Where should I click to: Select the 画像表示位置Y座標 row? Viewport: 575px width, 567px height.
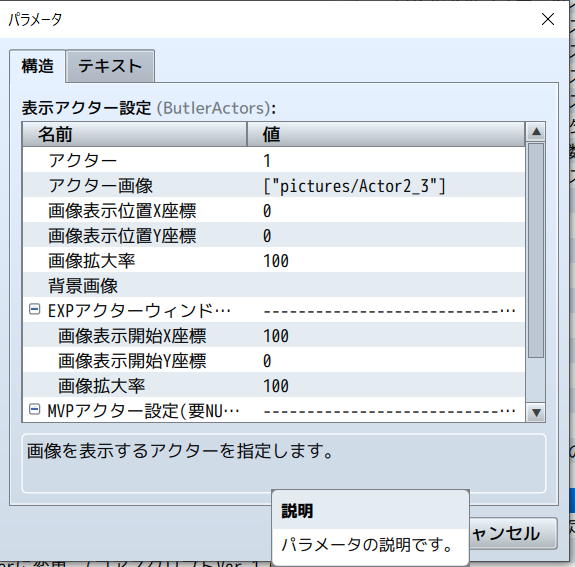274,235
